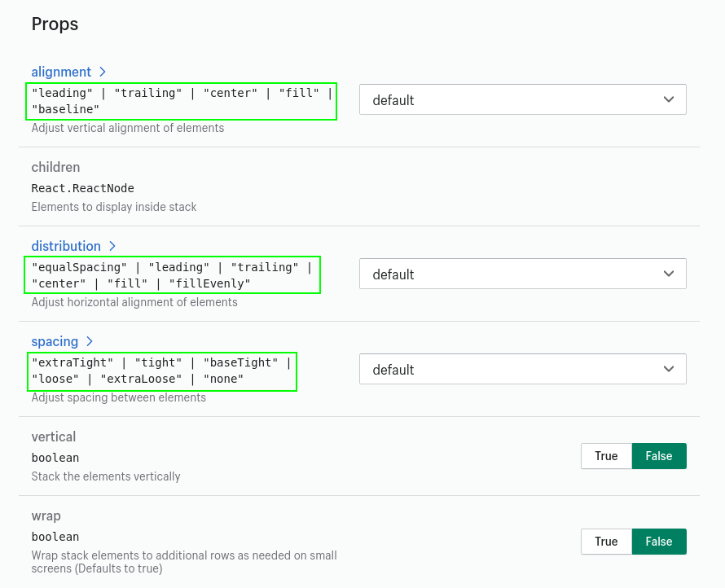Click the highlighted alignment type signature
Screen dimensions: 725x588
[x=181, y=101]
